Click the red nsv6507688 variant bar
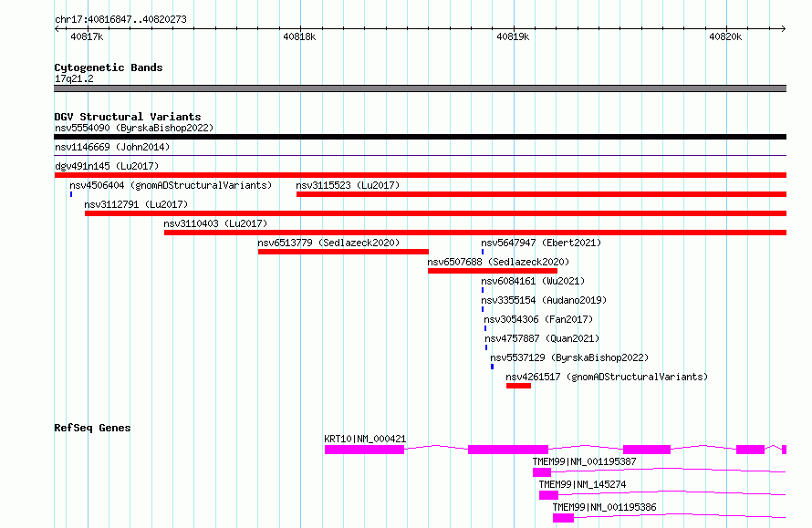The image size is (812, 528). click(x=493, y=271)
